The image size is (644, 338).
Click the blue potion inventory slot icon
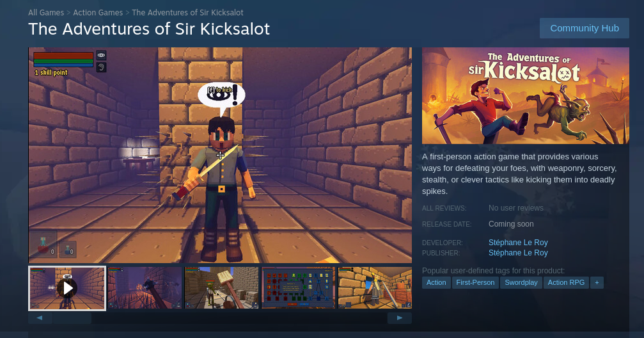pyautogui.click(x=68, y=250)
